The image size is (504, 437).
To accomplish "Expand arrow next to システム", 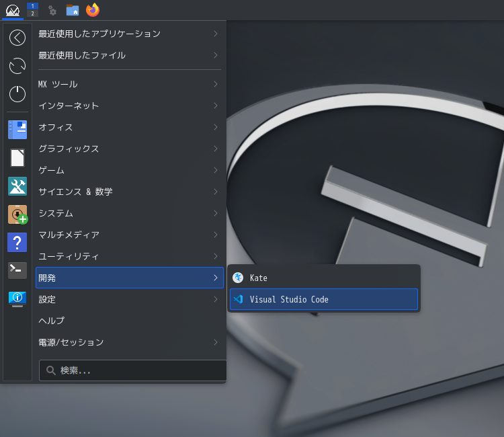I will [x=216, y=214].
